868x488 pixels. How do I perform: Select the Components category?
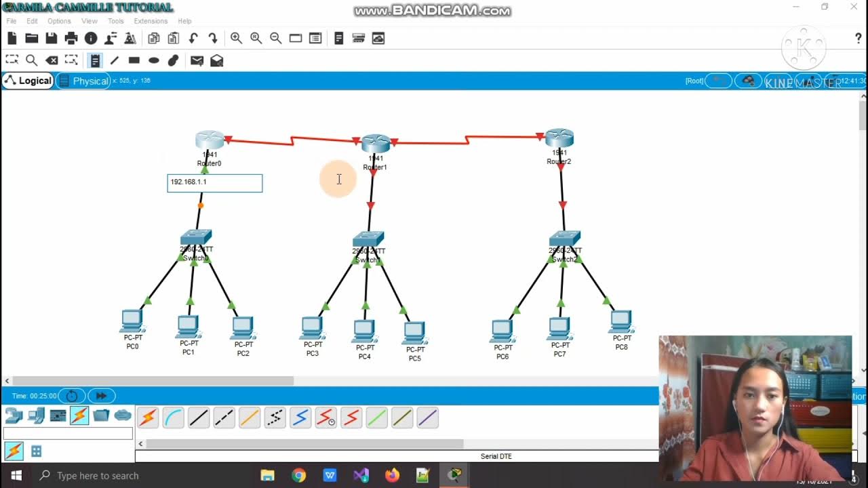[x=58, y=415]
